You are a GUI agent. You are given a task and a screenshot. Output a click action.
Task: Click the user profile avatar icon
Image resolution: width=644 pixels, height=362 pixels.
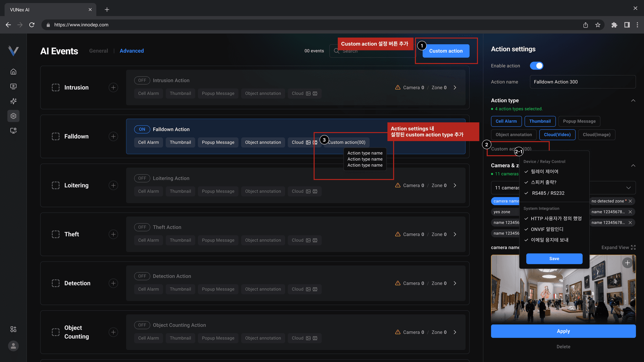point(13,346)
